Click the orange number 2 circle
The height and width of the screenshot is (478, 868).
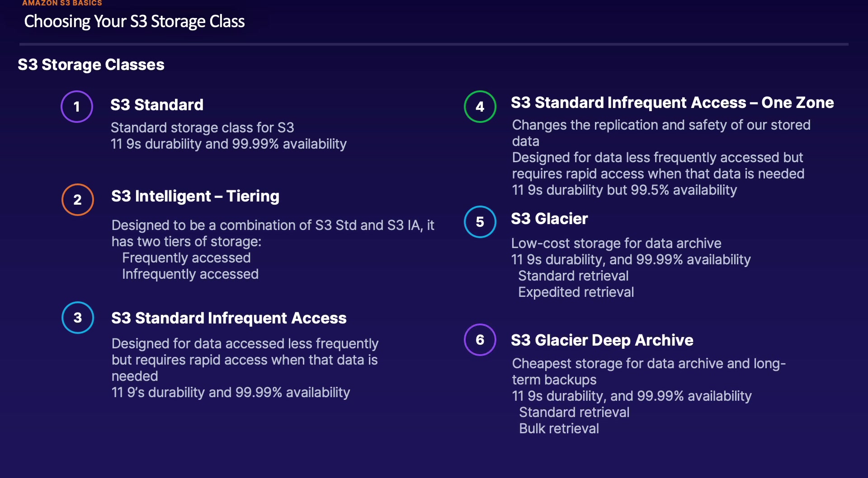[x=78, y=200]
